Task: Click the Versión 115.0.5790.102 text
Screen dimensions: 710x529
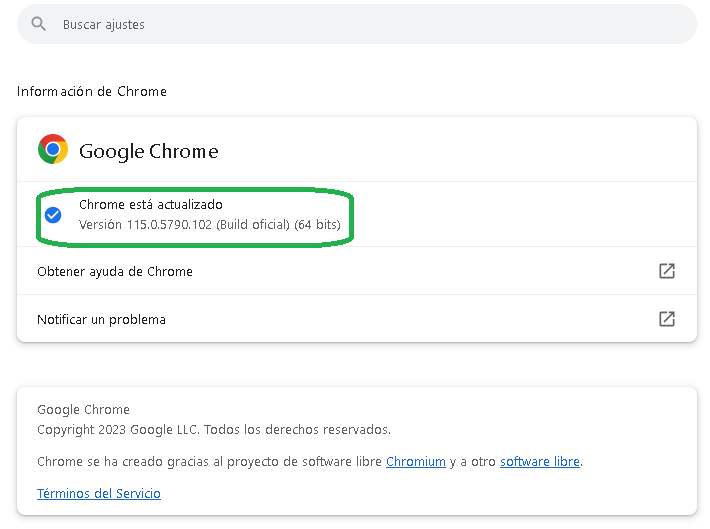Action: coord(210,225)
